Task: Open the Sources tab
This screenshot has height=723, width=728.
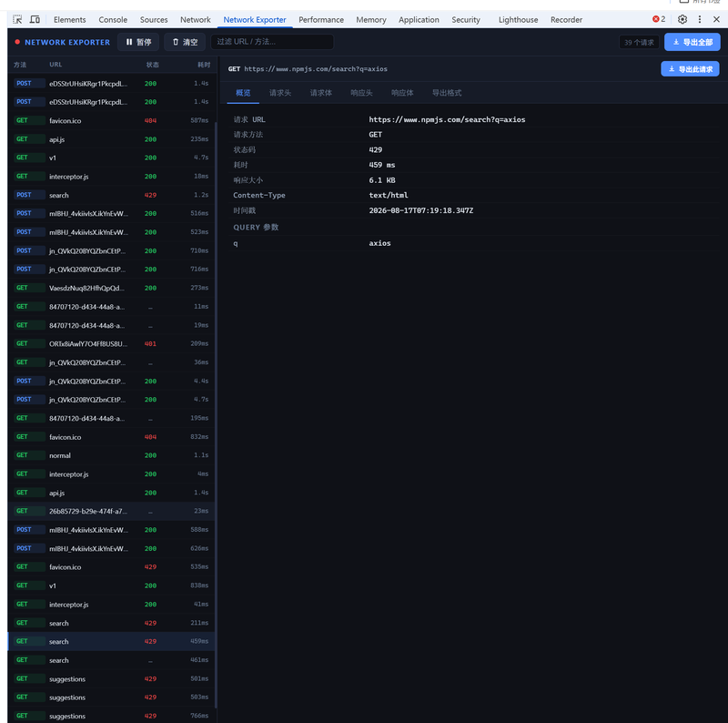Action: click(154, 19)
